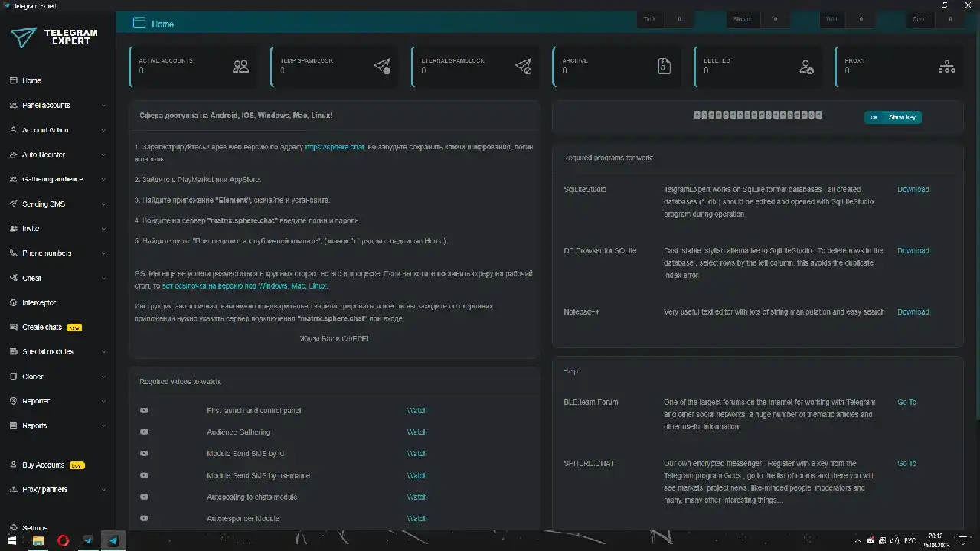The width and height of the screenshot is (980, 551).
Task: Open the https://sphere.chat link
Action: coord(335,146)
